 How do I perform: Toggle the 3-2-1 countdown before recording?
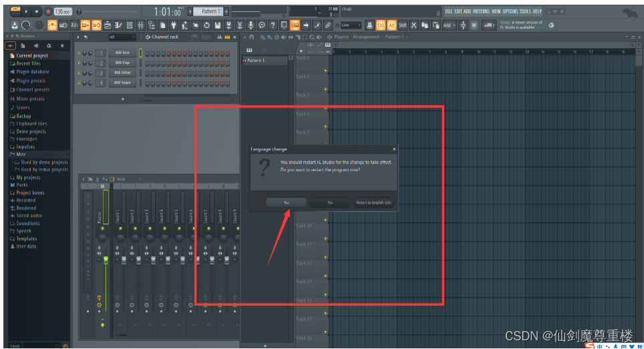[74, 25]
